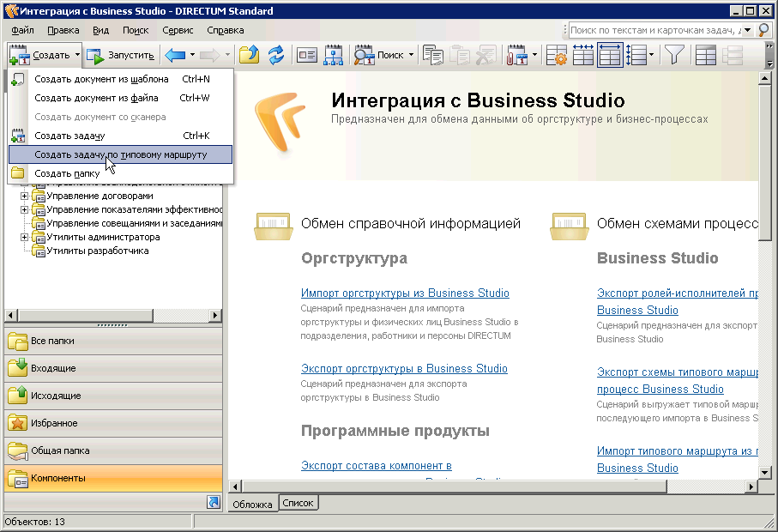The height and width of the screenshot is (532, 778).
Task: Click the paperclip attachment task icon
Action: pyautogui.click(x=516, y=55)
